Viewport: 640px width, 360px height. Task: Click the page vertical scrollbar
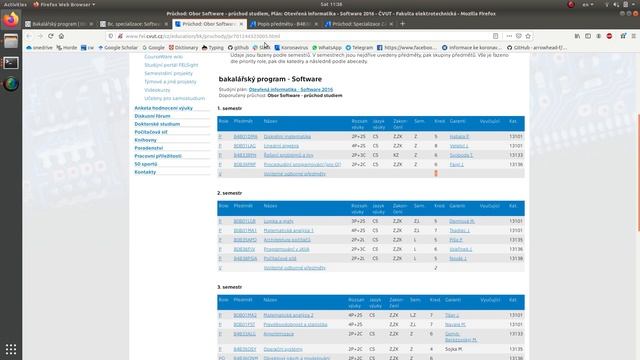point(638,173)
